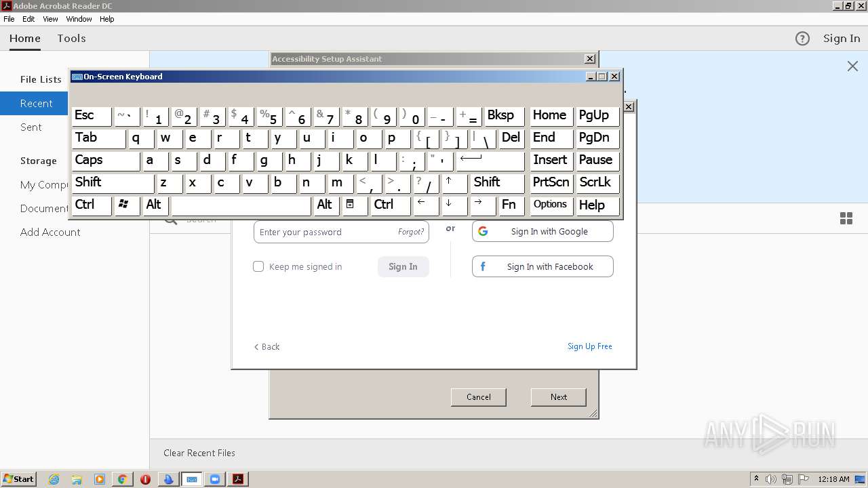Click the Tab key on keyboard
Viewport: 868px width, 488px height.
[x=98, y=138]
